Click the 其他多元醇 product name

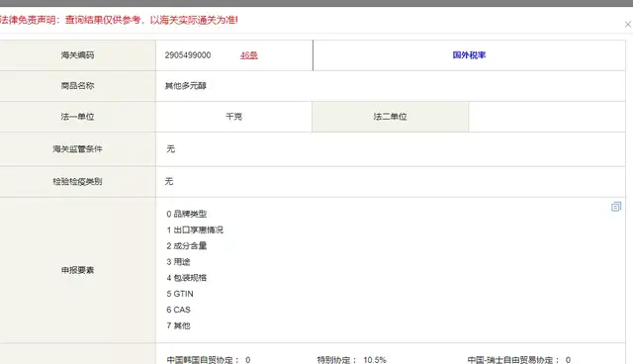coord(186,86)
